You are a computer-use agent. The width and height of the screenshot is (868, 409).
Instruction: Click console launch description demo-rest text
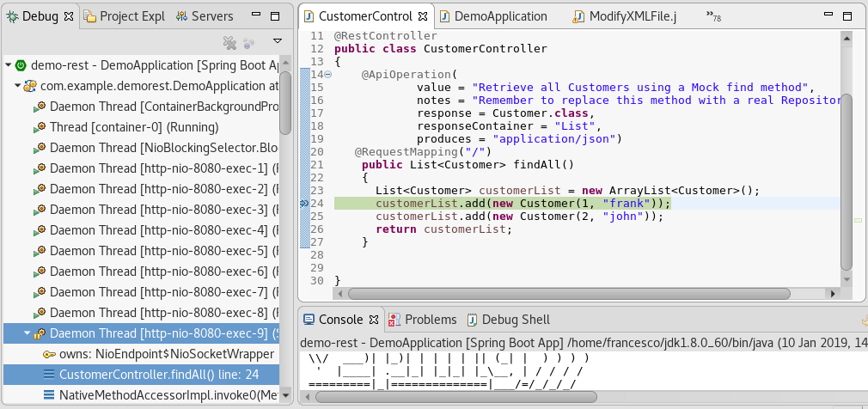point(584,343)
